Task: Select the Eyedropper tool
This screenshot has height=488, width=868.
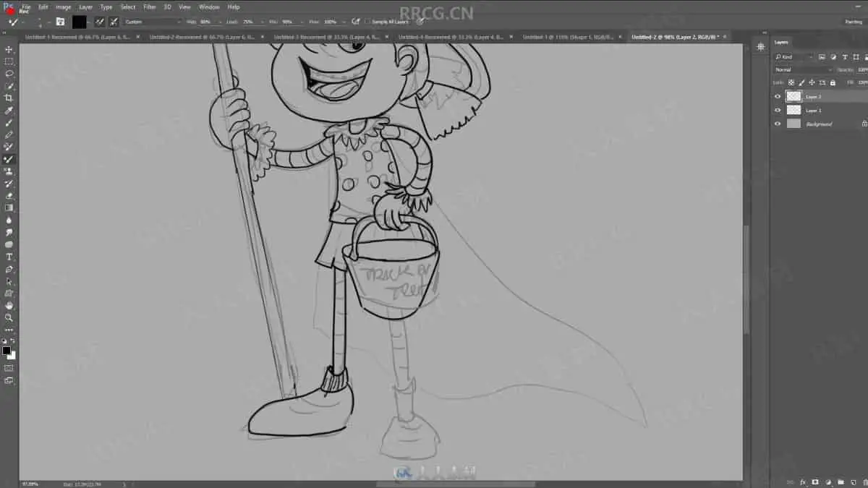Action: pyautogui.click(x=9, y=111)
